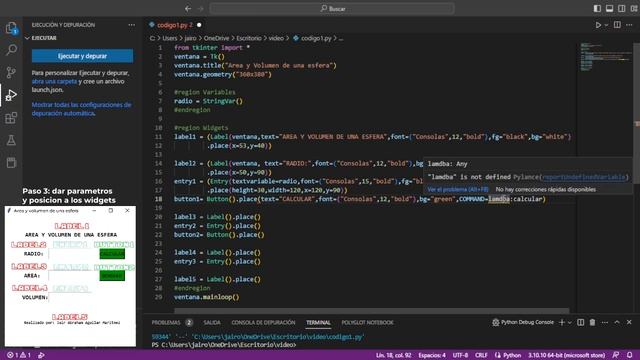The width and height of the screenshot is (640, 360).
Task: Select Python 3.10.10 64-bit interpreter
Action: pyautogui.click(x=567, y=355)
